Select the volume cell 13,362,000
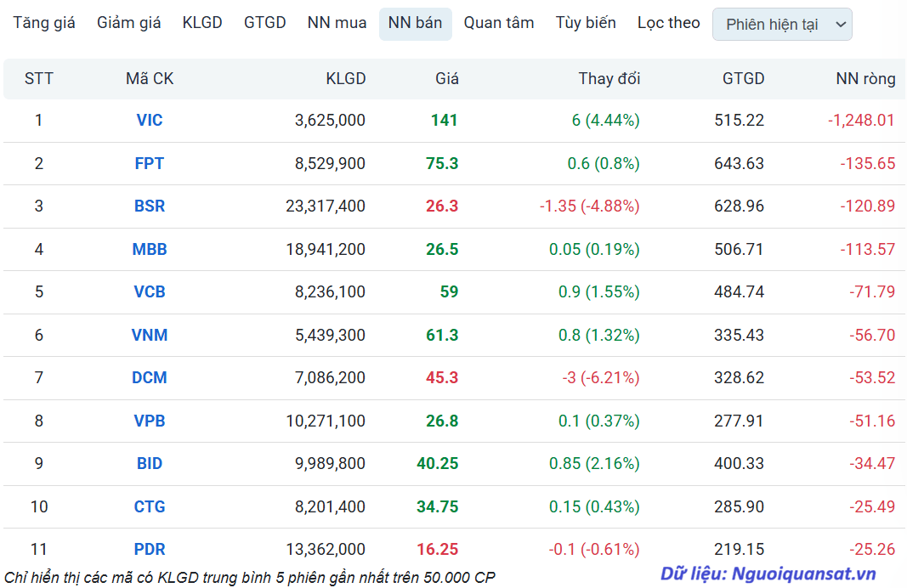907x588 pixels. pos(326,549)
